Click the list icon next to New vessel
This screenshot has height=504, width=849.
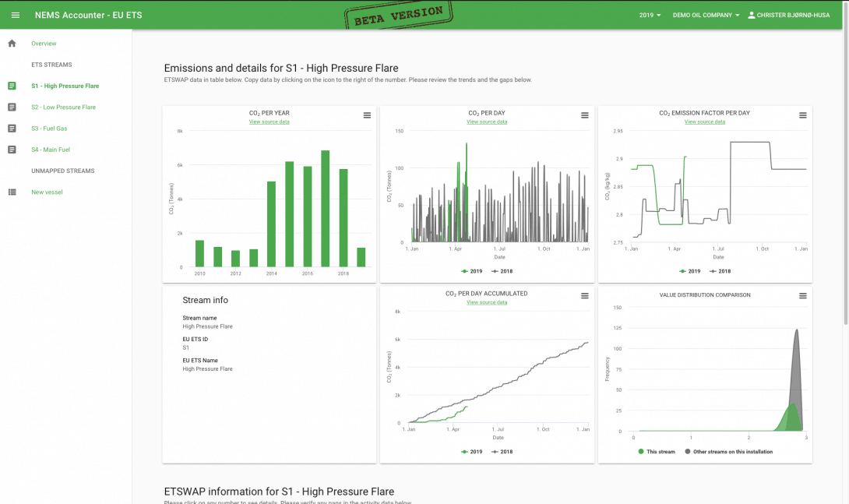pyautogui.click(x=11, y=192)
